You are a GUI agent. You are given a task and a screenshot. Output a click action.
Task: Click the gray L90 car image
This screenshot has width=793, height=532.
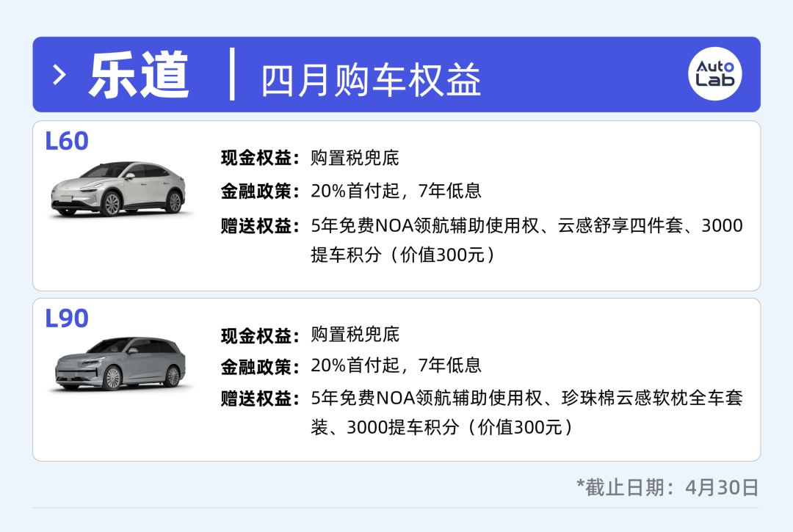pos(121,363)
